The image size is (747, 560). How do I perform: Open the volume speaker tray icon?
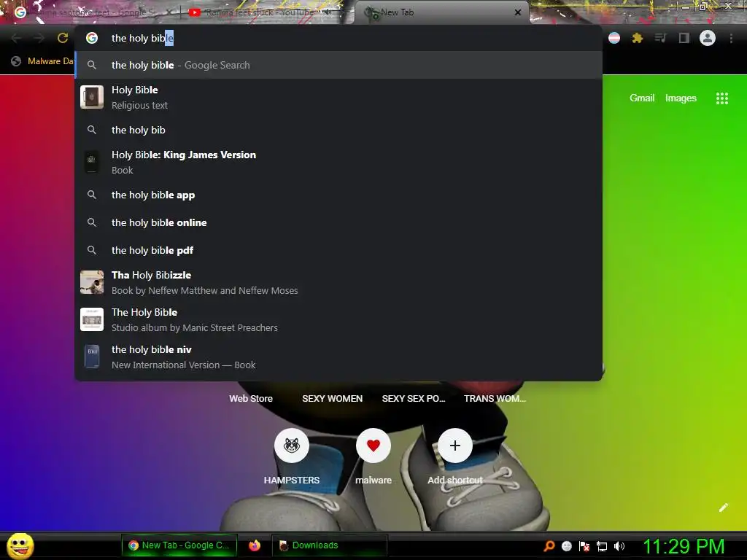point(619,546)
